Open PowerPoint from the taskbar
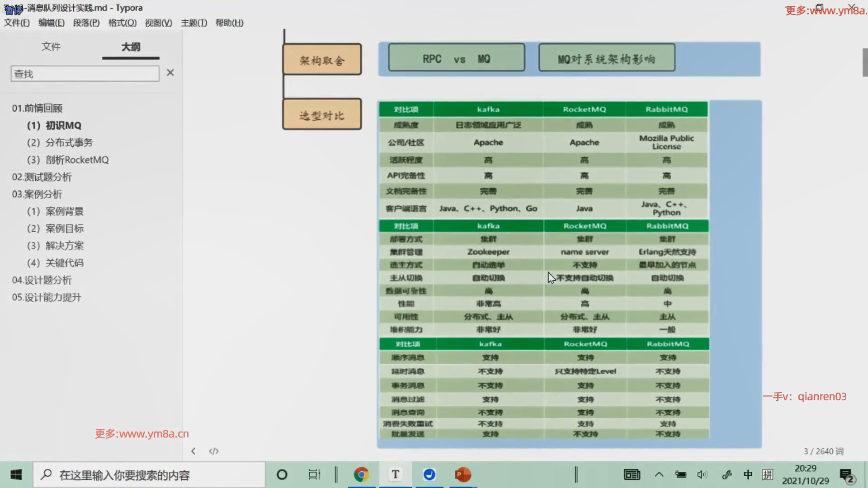This screenshot has width=868, height=488. (x=462, y=474)
